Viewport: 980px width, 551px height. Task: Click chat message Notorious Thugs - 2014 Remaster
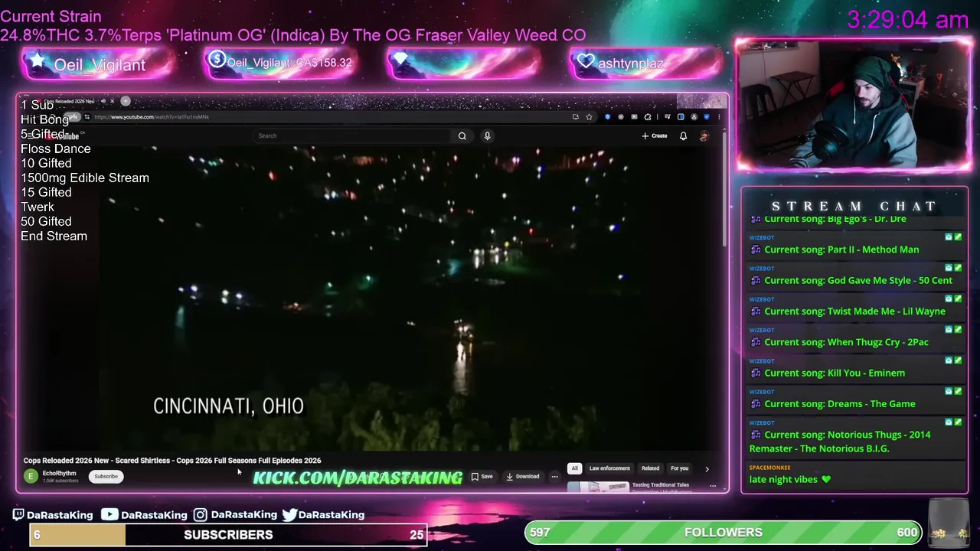coord(840,442)
